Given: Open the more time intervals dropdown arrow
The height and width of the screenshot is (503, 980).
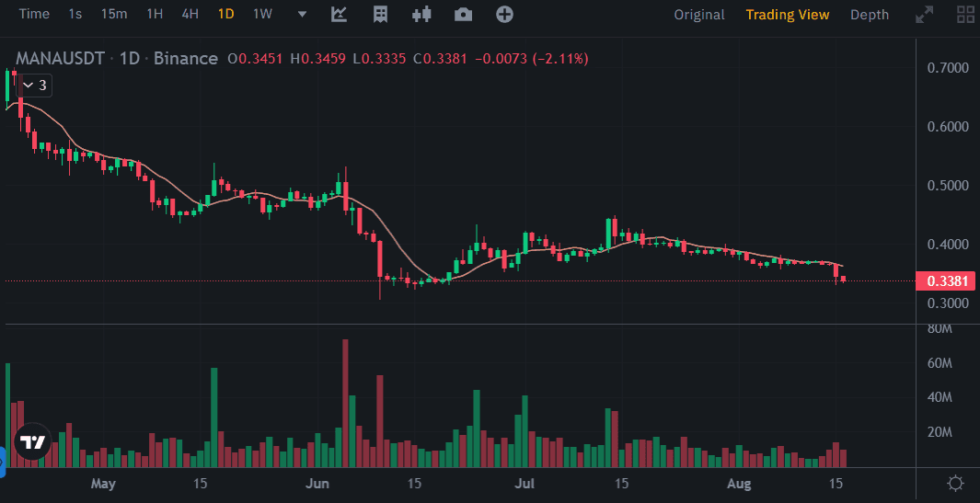Looking at the screenshot, I should click(x=303, y=15).
